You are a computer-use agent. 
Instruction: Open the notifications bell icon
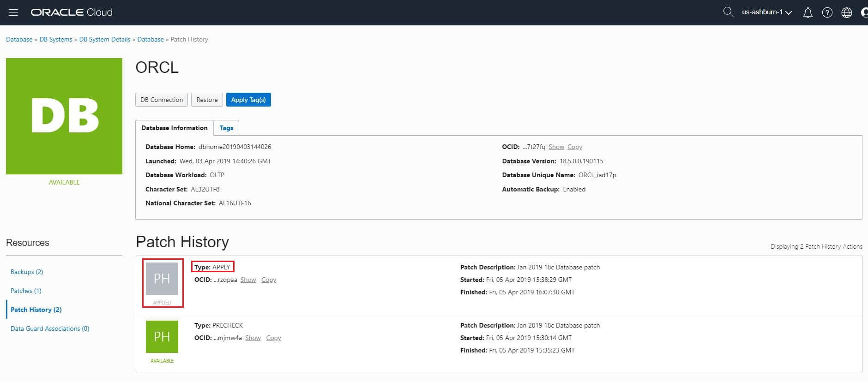tap(808, 12)
